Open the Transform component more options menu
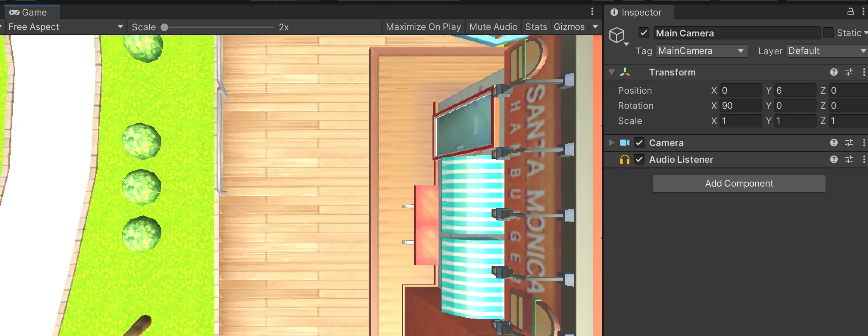 coord(864,72)
